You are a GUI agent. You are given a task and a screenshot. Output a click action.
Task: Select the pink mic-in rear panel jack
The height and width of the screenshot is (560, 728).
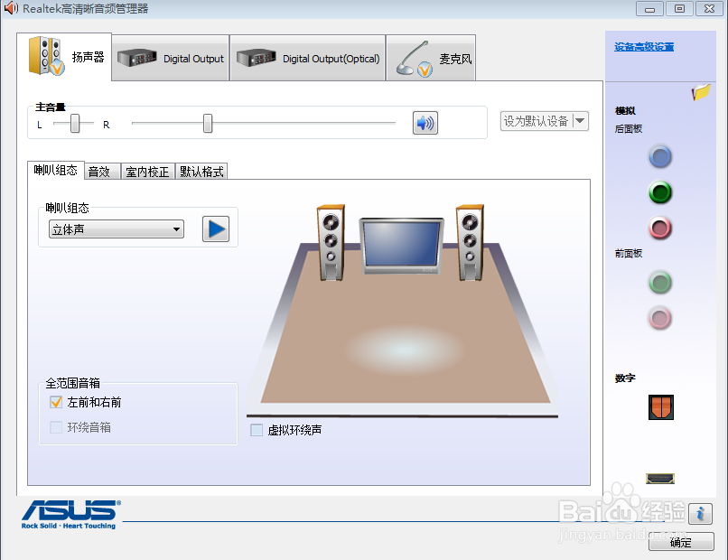pos(660,229)
